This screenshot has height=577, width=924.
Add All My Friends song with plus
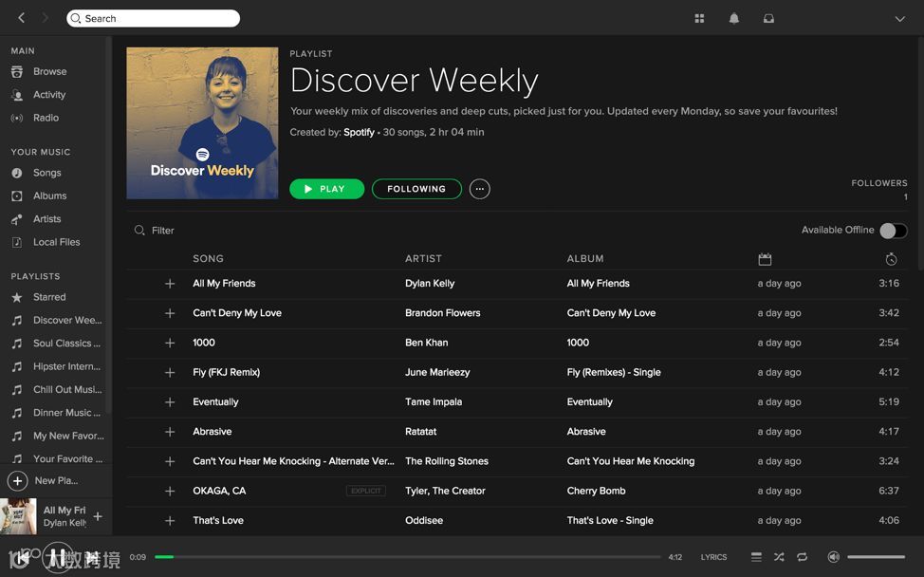coord(170,284)
